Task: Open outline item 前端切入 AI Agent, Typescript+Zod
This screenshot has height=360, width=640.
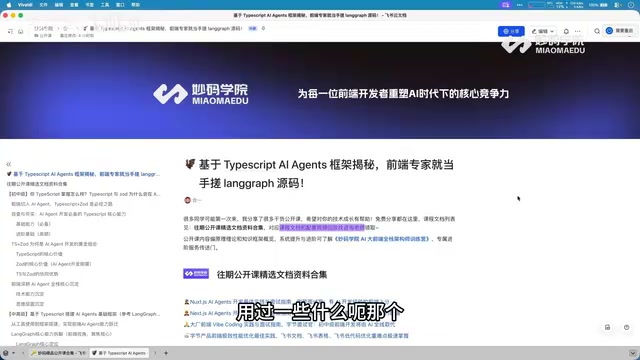Action: click(x=62, y=204)
